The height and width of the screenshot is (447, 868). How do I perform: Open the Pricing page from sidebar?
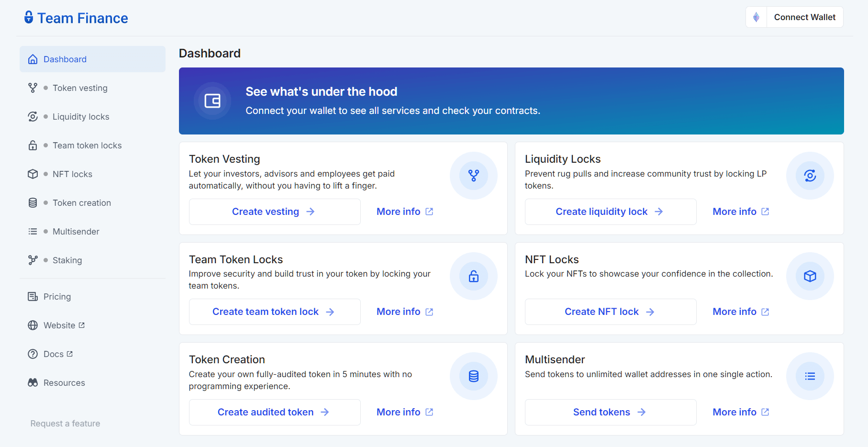pyautogui.click(x=56, y=296)
